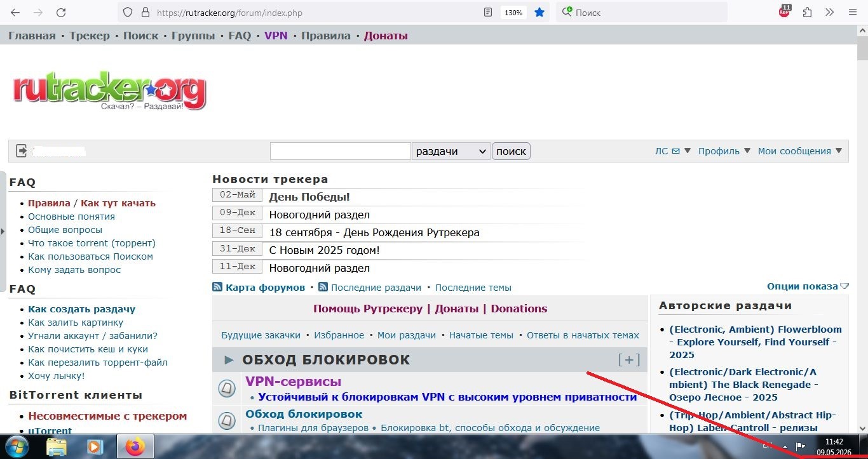Open Как тут качать link
Screen dimensions: 868x459
[x=118, y=203]
